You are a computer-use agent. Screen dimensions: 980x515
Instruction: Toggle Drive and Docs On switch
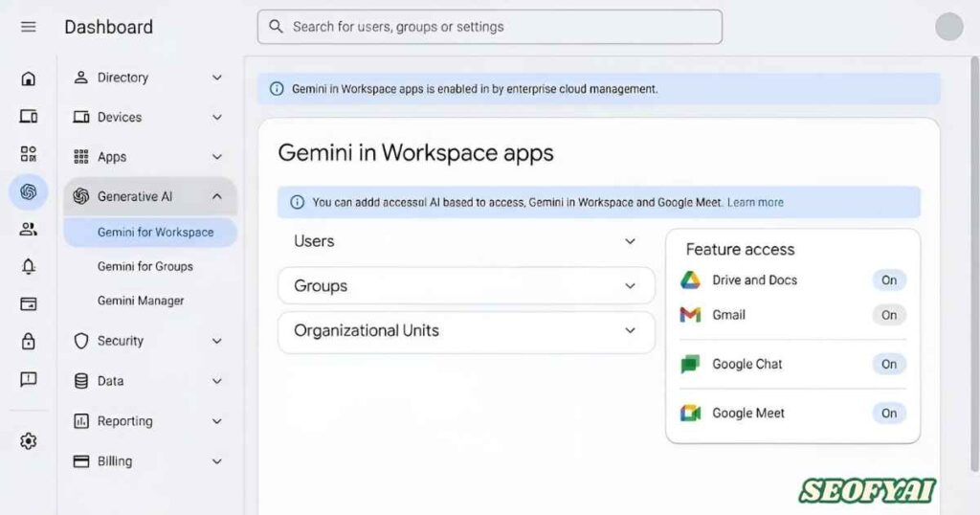[x=889, y=280]
